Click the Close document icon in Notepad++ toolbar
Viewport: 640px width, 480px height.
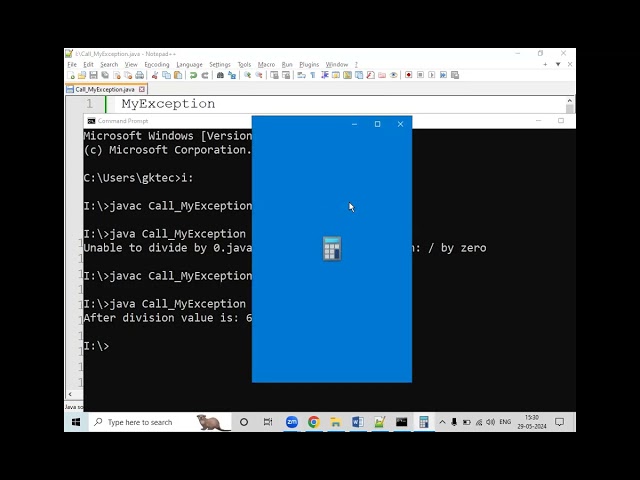coord(117,75)
